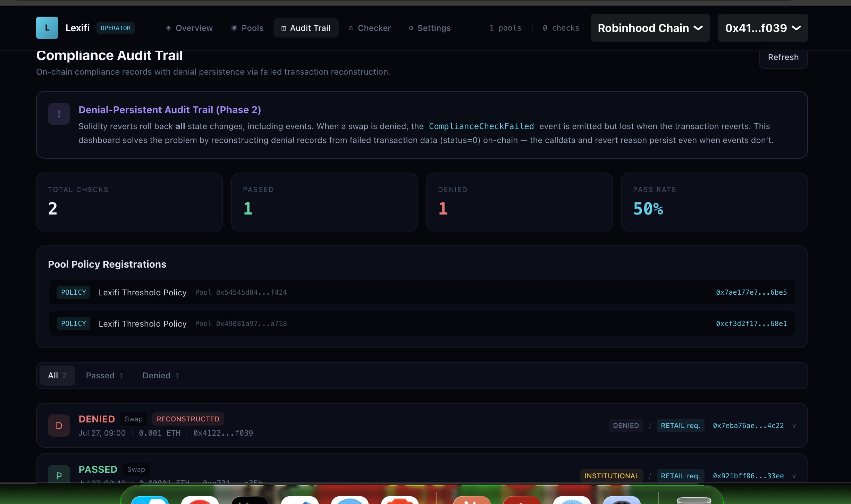Click the RECONSTRUCTED badge
This screenshot has width=851, height=504.
coord(188,419)
